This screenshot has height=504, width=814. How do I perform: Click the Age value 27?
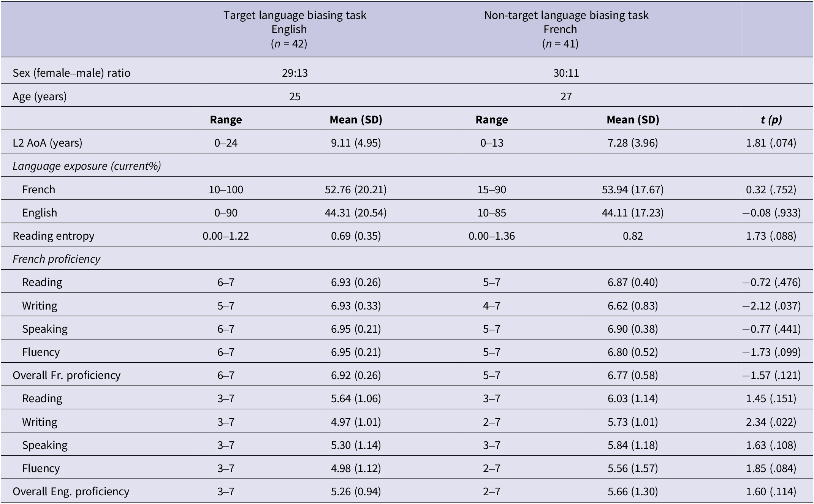pyautogui.click(x=566, y=96)
